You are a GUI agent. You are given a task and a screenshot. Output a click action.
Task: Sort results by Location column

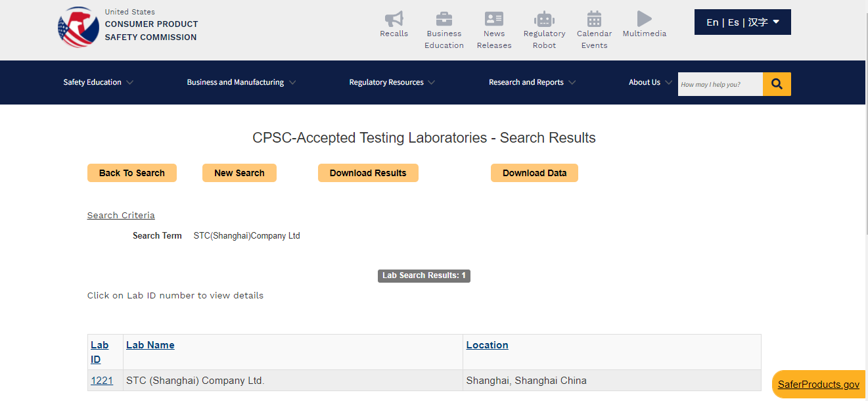[x=487, y=344]
